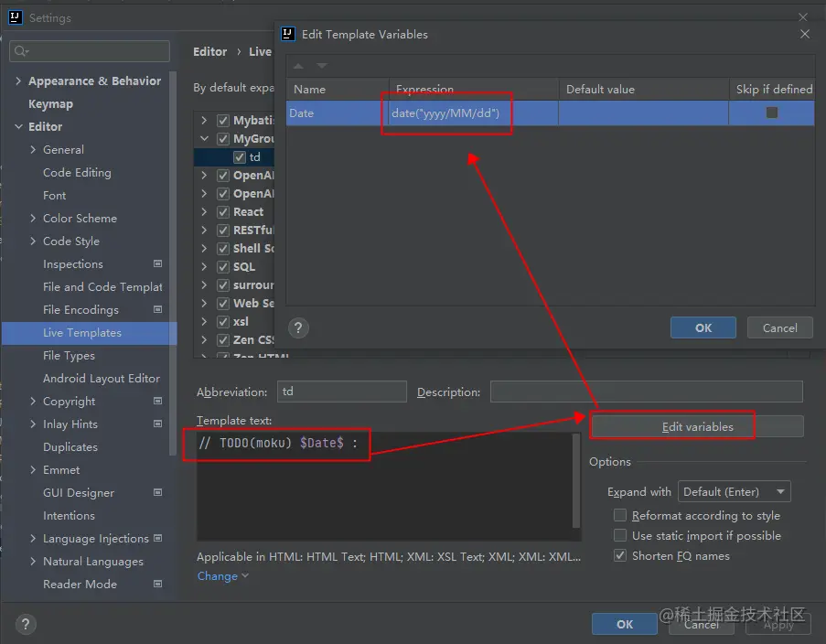Screen dimensions: 826x644
Task: Click project-level icon next to Language Injections
Action: pos(157,538)
